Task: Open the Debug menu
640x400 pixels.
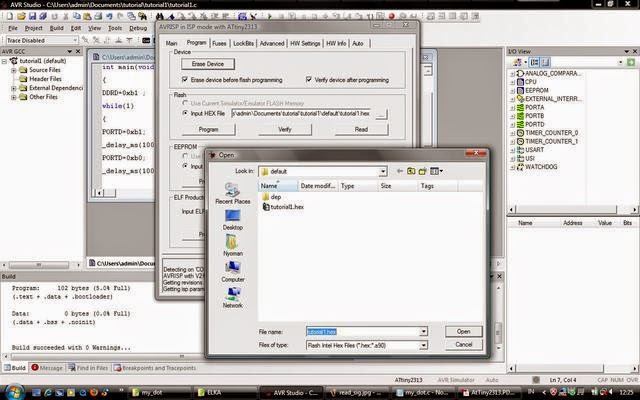Action: click(x=138, y=28)
